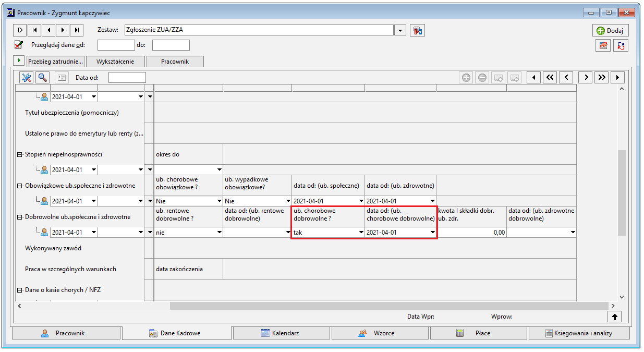Click the refresh icon below Dodaj
This screenshot has height=352, width=644.
[621, 45]
